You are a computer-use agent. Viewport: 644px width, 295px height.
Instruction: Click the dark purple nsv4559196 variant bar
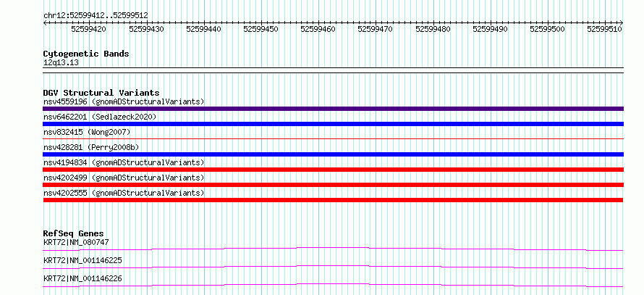pos(333,109)
